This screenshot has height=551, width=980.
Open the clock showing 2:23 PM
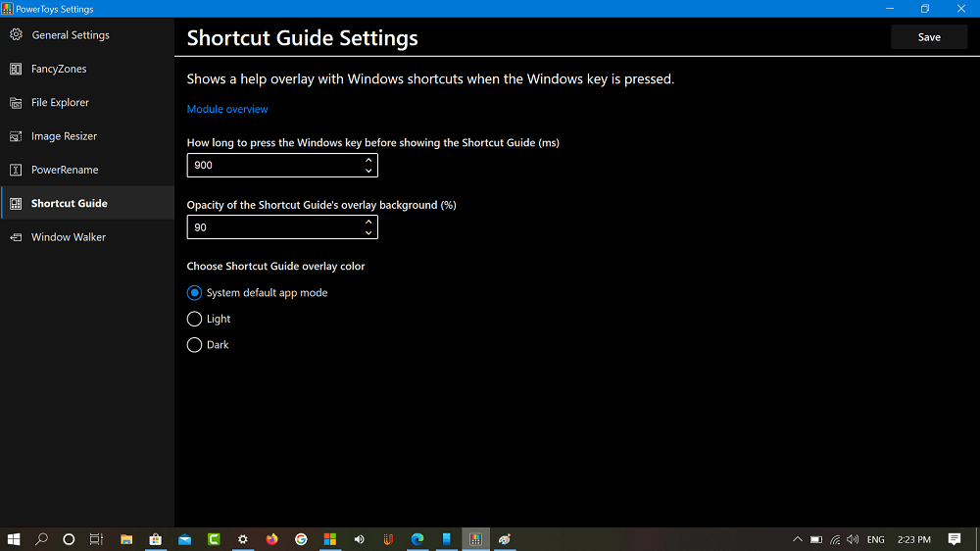tap(913, 539)
